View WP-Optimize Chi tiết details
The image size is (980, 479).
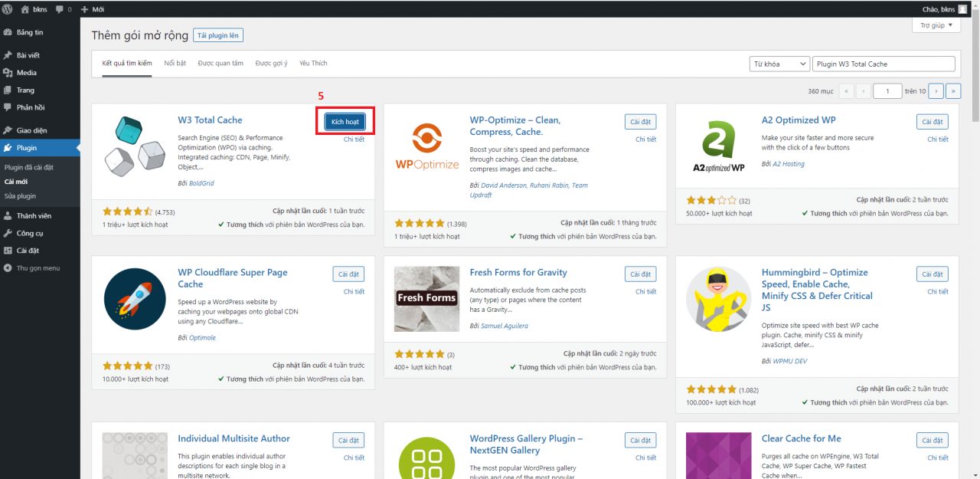[x=646, y=139]
